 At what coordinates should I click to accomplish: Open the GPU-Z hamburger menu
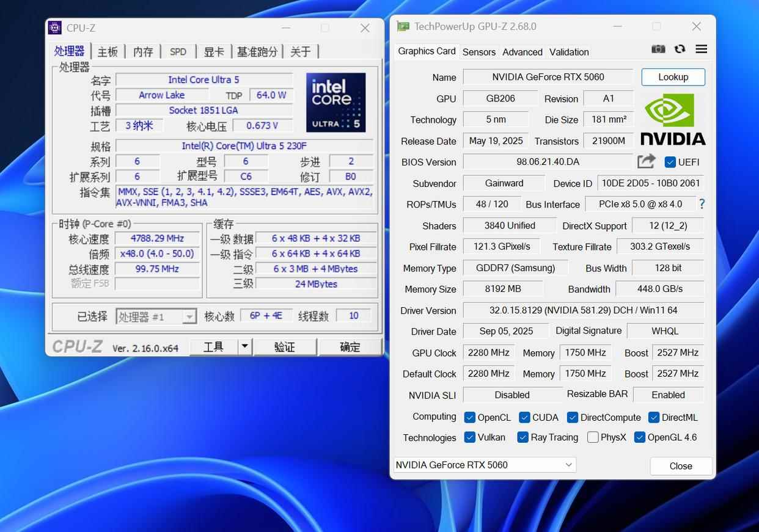tap(702, 49)
